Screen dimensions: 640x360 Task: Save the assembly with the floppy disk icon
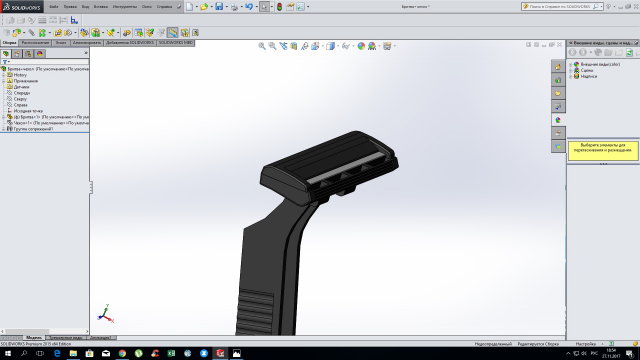[219, 7]
